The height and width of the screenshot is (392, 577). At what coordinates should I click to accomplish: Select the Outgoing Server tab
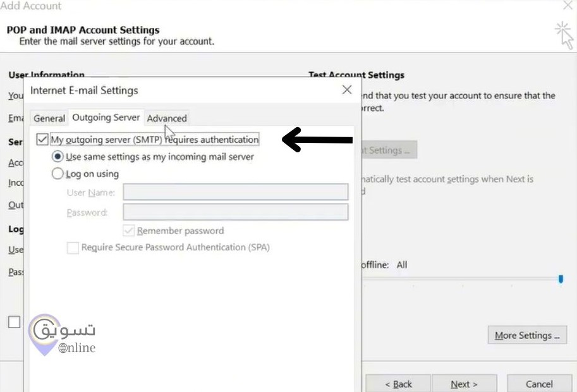(106, 118)
